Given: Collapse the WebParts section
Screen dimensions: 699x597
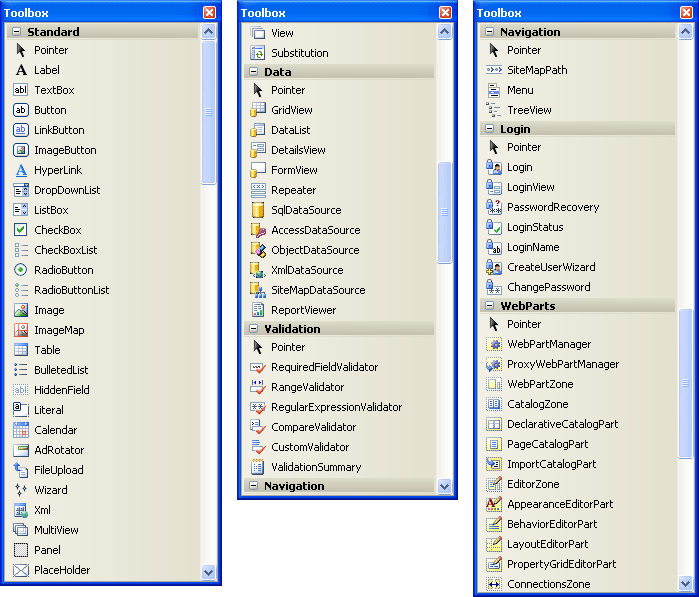Looking at the screenshot, I should (489, 305).
